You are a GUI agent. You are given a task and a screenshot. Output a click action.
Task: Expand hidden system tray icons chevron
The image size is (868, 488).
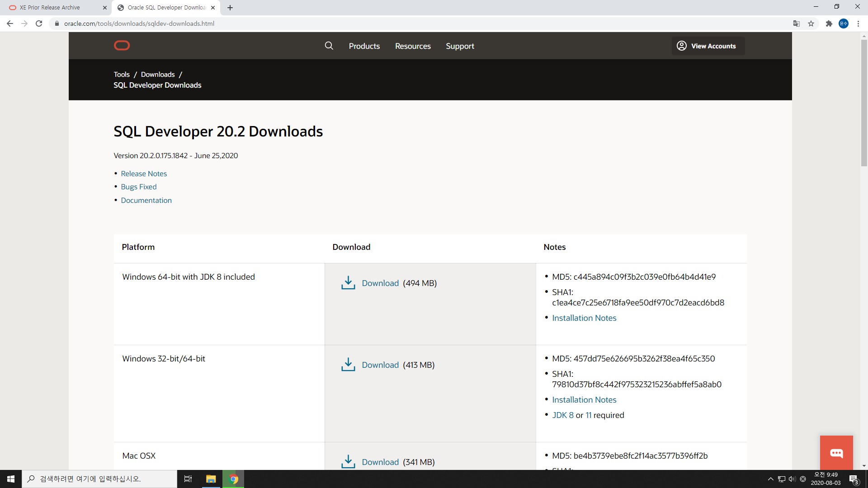click(x=770, y=479)
